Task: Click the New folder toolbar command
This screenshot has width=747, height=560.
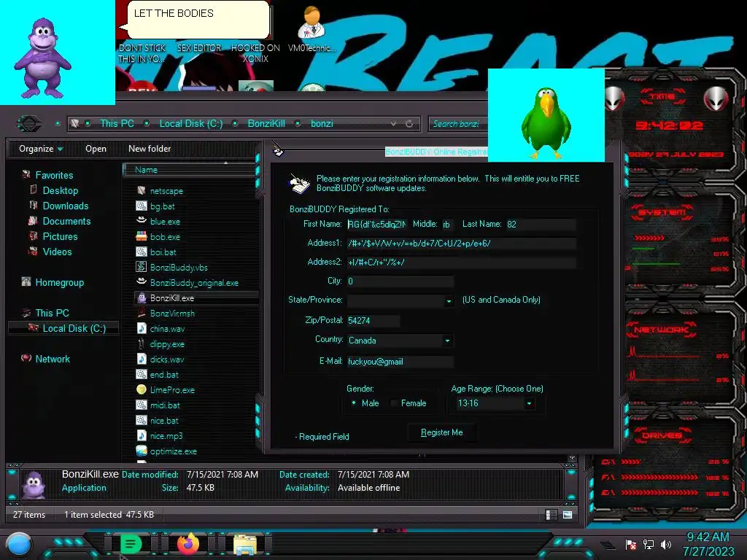Action: point(150,149)
